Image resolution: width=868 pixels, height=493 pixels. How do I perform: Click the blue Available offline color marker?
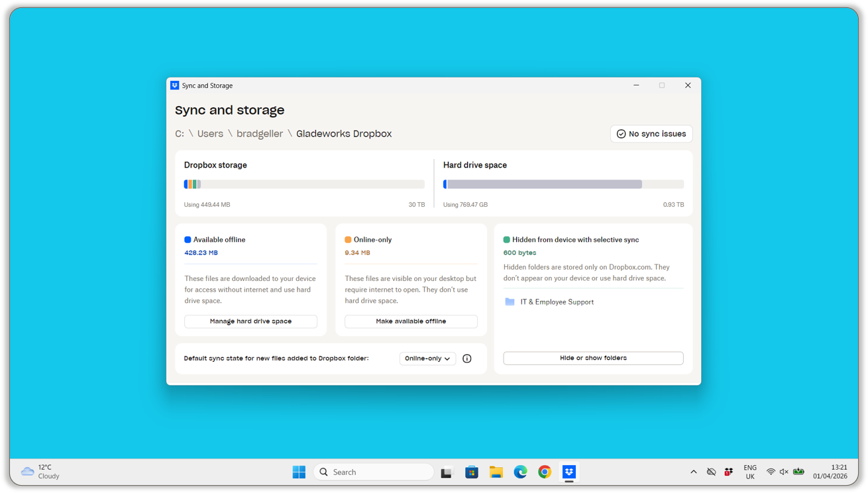(x=188, y=240)
